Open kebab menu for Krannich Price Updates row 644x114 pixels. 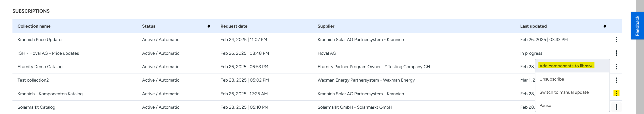[x=616, y=40]
